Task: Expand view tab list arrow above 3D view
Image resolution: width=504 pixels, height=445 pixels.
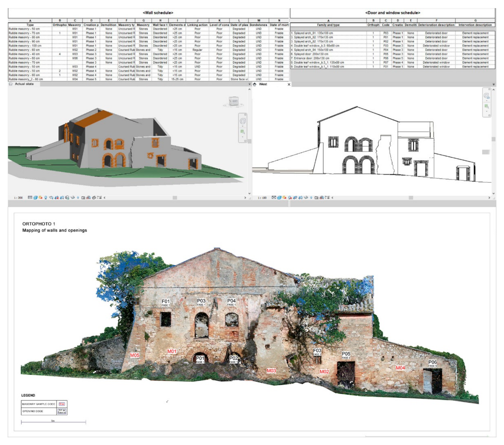Action: [250, 84]
